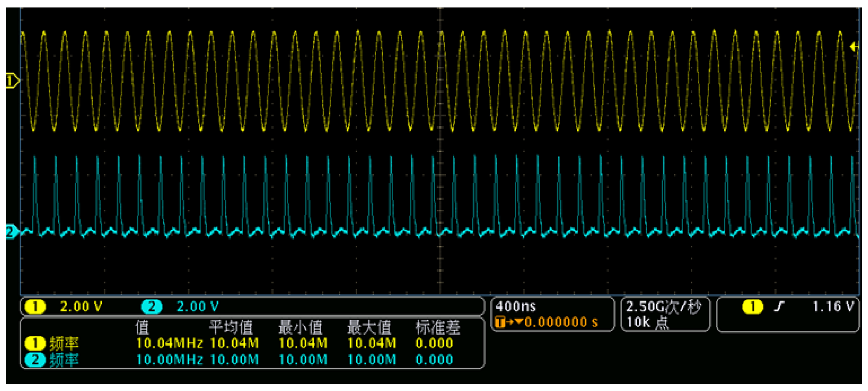The width and height of the screenshot is (868, 391).
Task: Click the 标准差 column header
Action: pos(438,327)
